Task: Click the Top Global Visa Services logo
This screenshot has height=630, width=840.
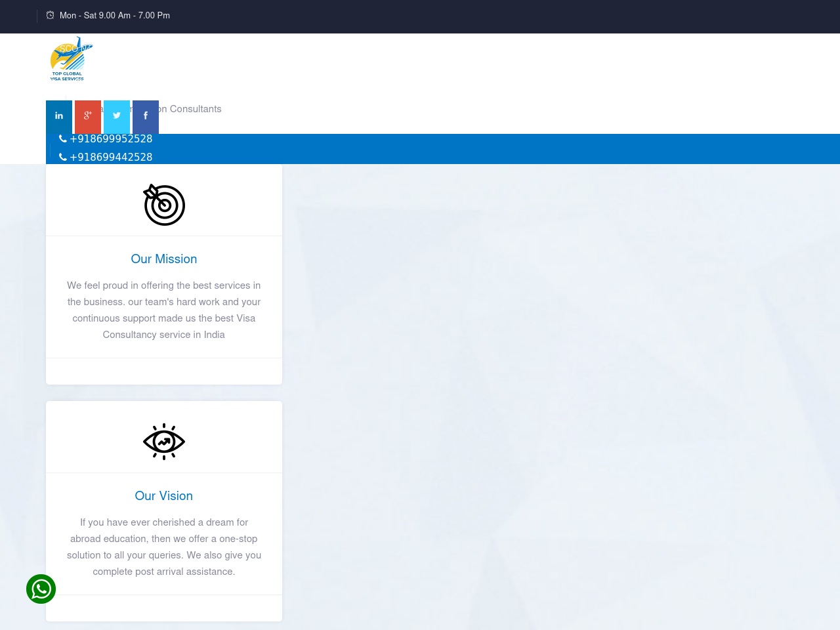Action: (x=71, y=59)
